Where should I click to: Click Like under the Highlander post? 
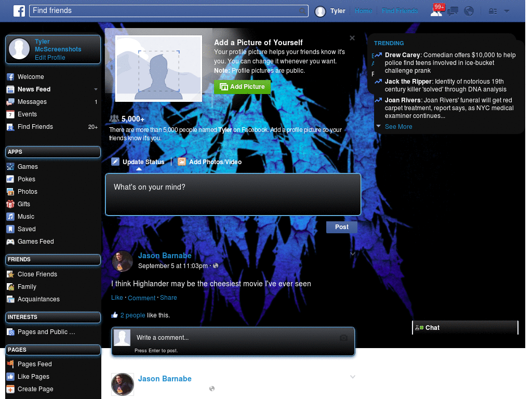tap(117, 298)
